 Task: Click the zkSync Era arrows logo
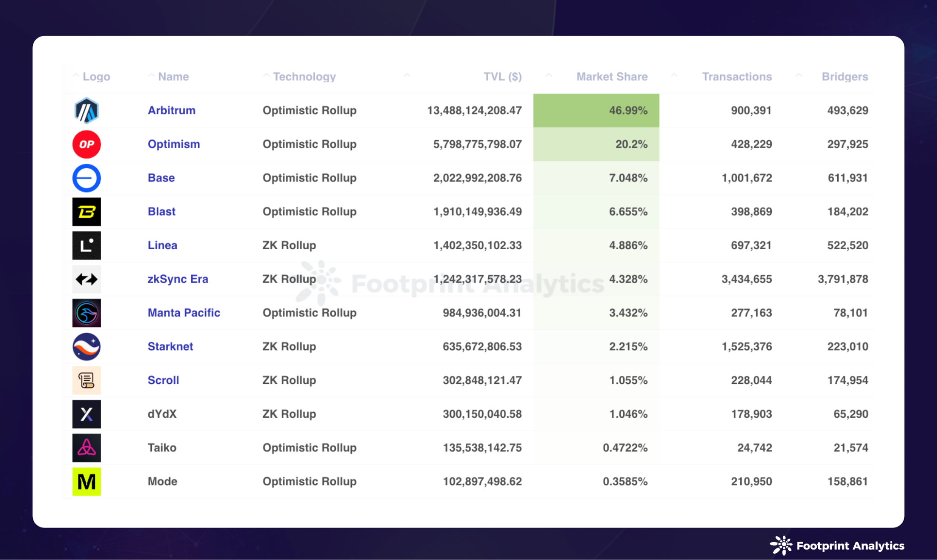tap(86, 279)
